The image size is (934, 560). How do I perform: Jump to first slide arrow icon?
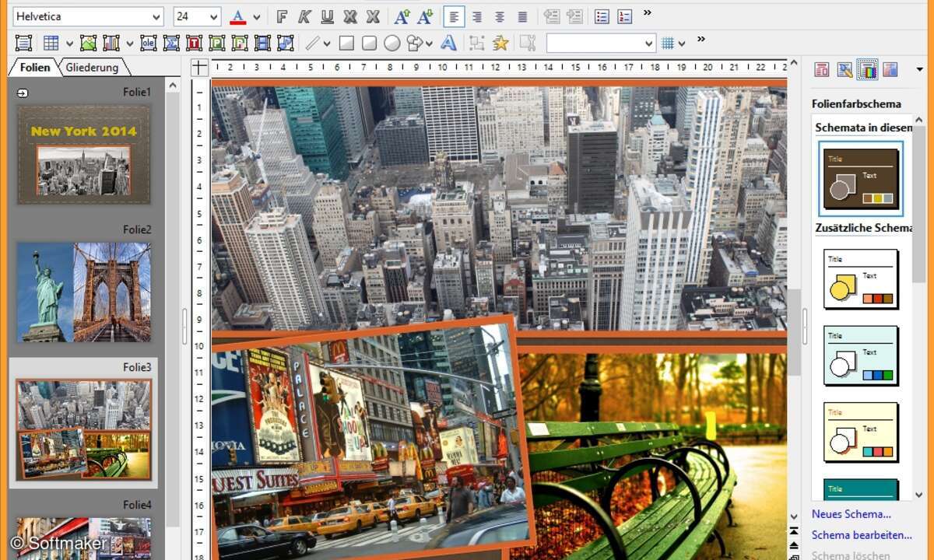pyautogui.click(x=793, y=530)
